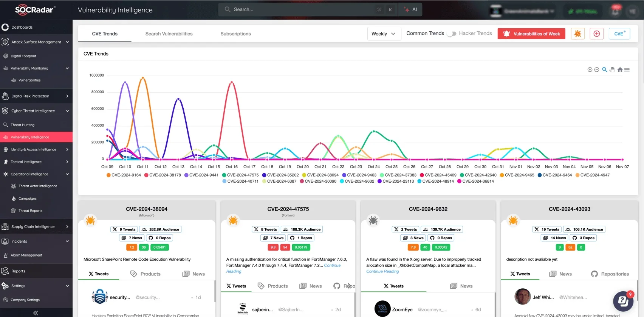Toggle CVE-2024-40711 legend series
This screenshot has height=317, width=644.
coord(241,181)
